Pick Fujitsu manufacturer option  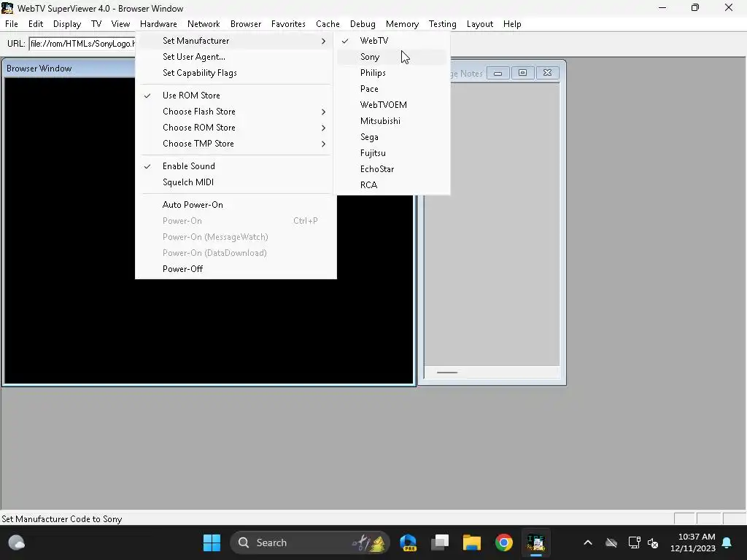click(392, 153)
